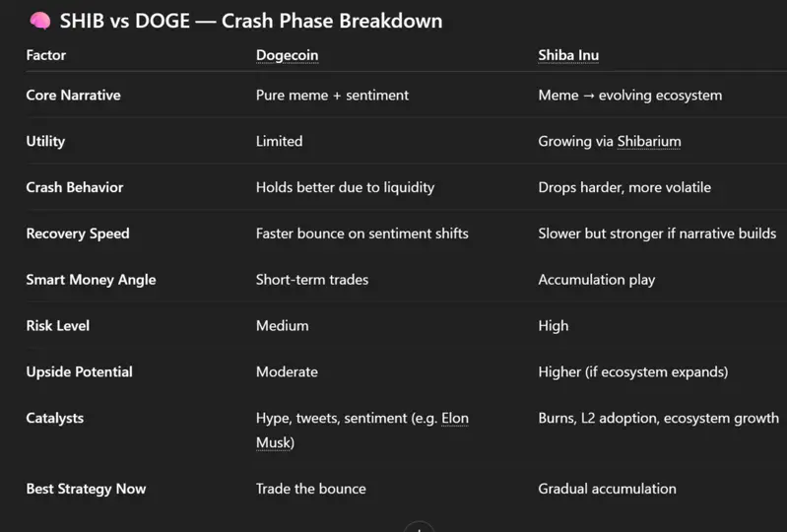This screenshot has width=787, height=532.
Task: Click the 'Gradual accumulation' cell
Action: (x=607, y=489)
